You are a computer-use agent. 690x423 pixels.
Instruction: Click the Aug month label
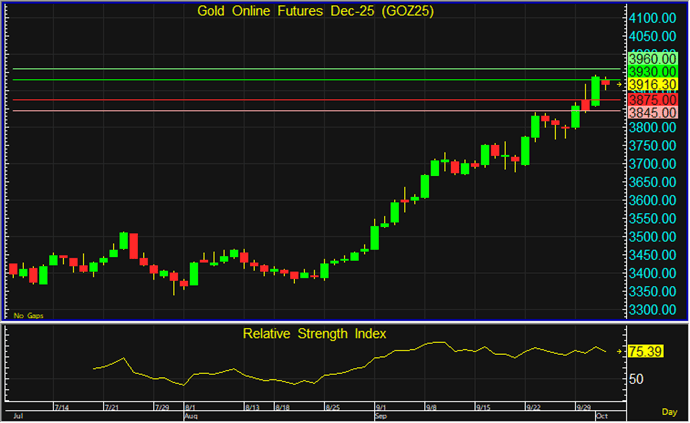(x=190, y=416)
